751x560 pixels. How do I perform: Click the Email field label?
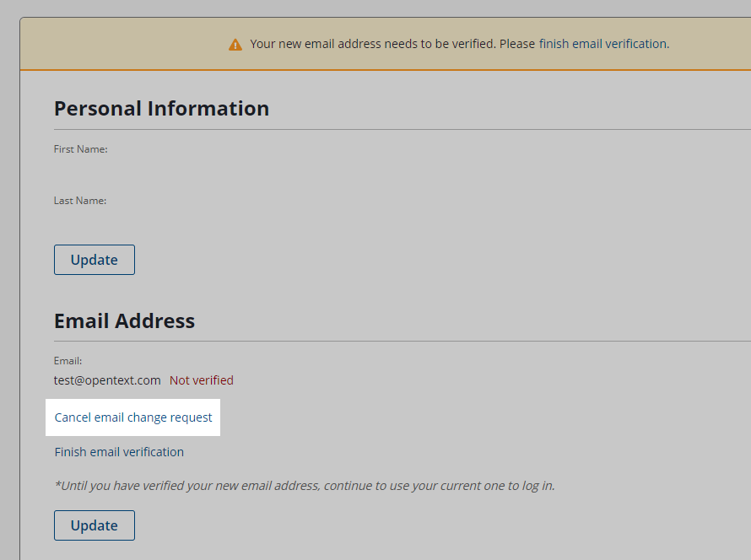point(68,361)
